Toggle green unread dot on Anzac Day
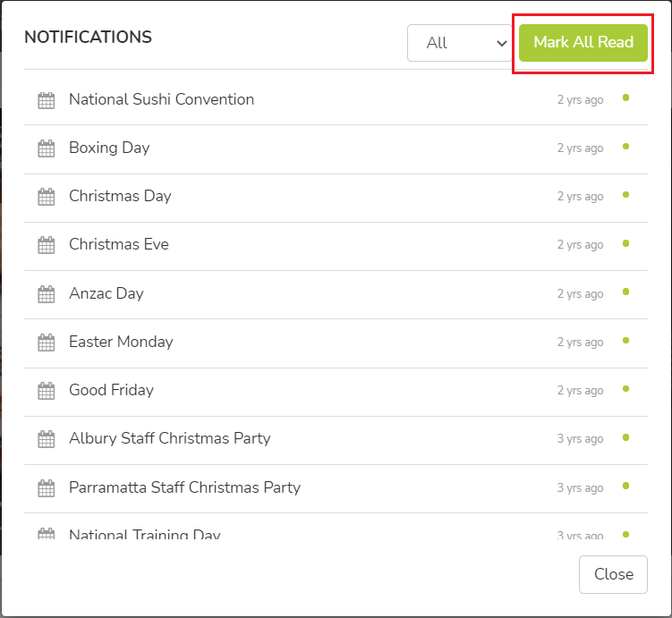 coord(625,292)
